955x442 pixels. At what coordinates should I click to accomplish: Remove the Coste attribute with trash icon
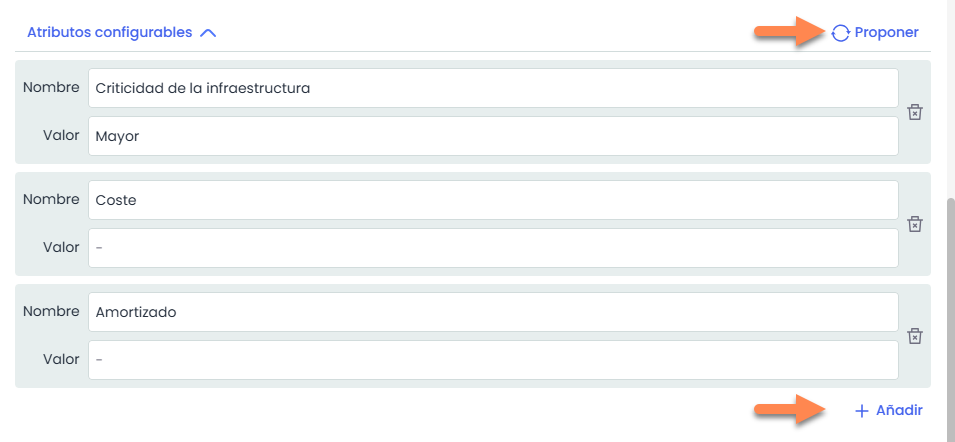(x=914, y=224)
